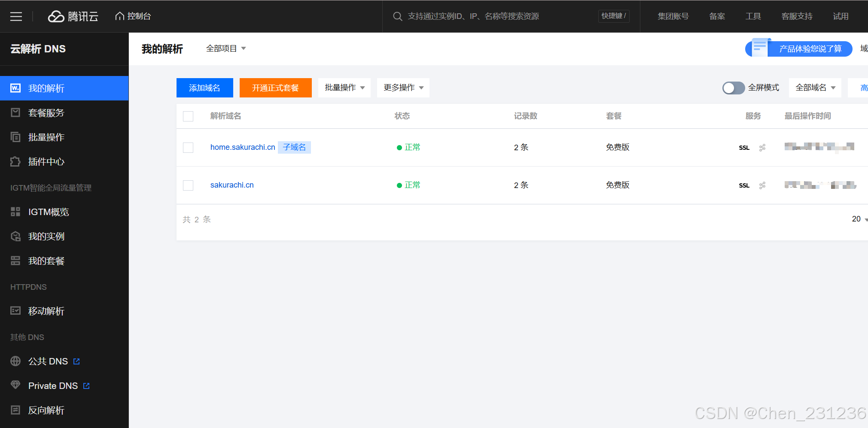Click the 记录数 column header
Image resolution: width=868 pixels, height=428 pixels.
(x=526, y=116)
